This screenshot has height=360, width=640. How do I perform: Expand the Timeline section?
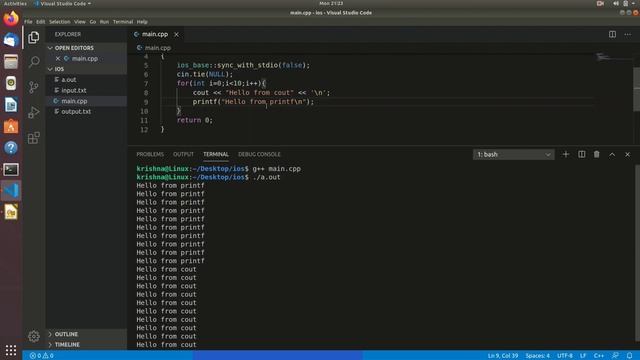pyautogui.click(x=86, y=344)
